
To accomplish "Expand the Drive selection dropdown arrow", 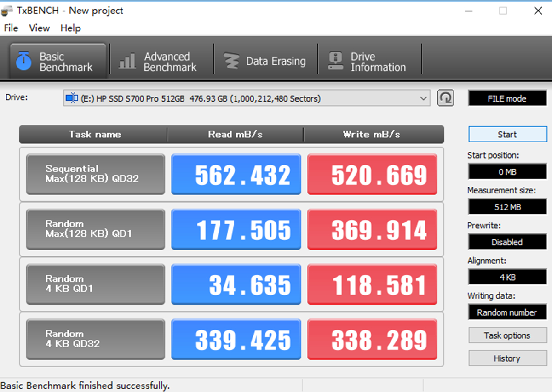I will 423,98.
